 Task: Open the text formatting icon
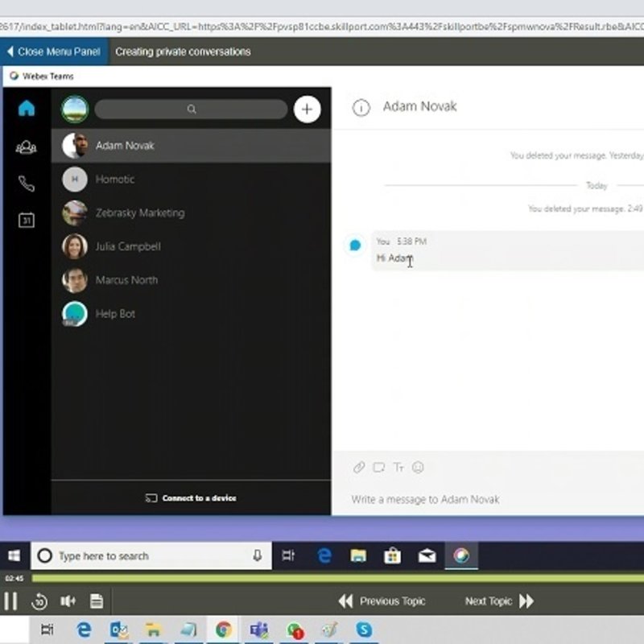[398, 468]
